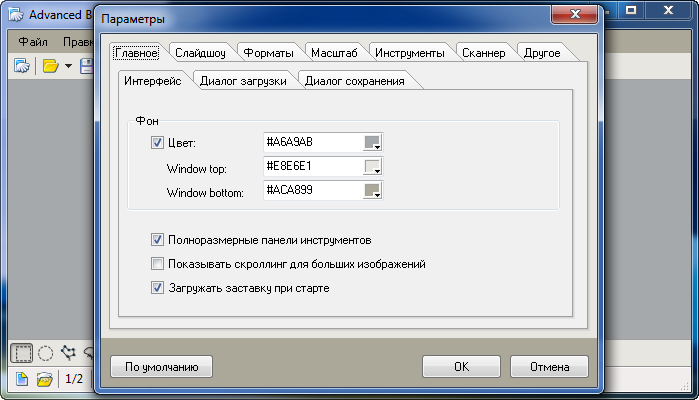
Task: Click the app icon in the Advanced title bar
Action: click(x=16, y=14)
